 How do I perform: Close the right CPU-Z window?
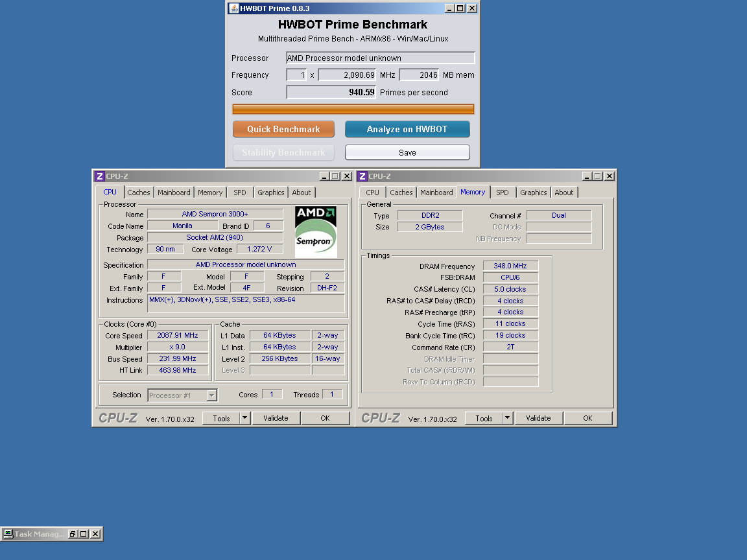(610, 176)
